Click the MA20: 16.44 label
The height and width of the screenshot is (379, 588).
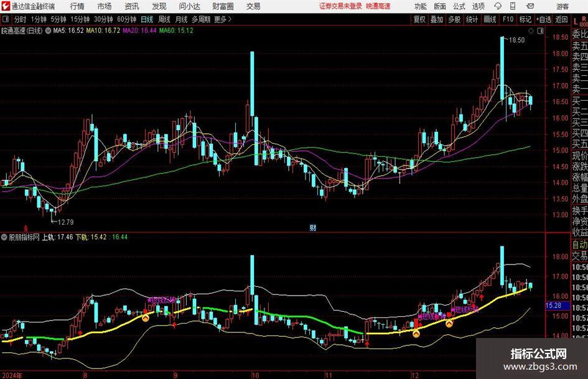point(139,30)
